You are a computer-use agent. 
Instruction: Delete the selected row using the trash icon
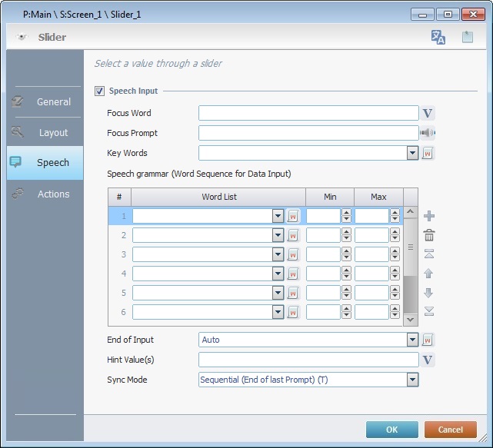[x=429, y=236]
